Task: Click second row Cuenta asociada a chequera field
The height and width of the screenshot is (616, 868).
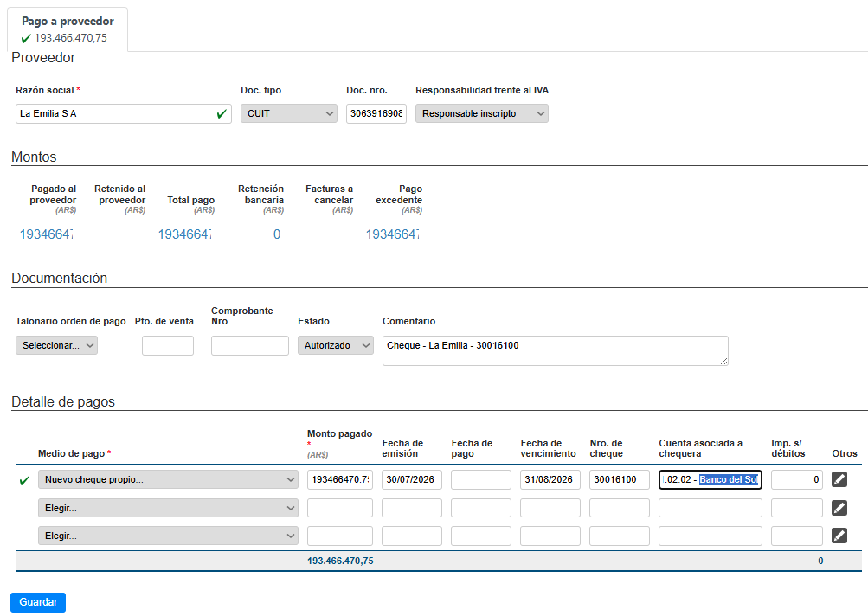Action: pos(710,508)
